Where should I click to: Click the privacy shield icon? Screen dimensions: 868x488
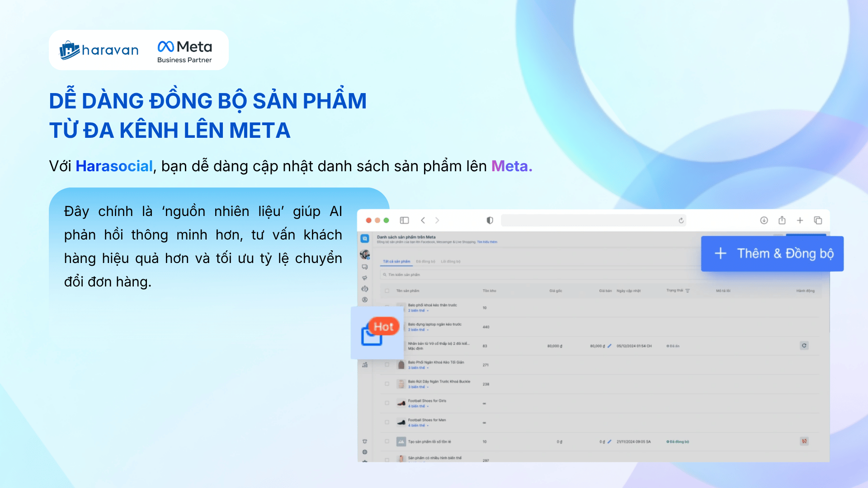pos(490,221)
